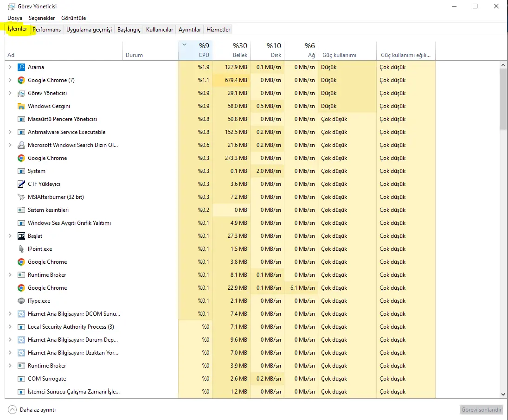This screenshot has height=420, width=508.
Task: Click the Masaüstü Pencere Yöneticisi icon
Action: pos(21,119)
